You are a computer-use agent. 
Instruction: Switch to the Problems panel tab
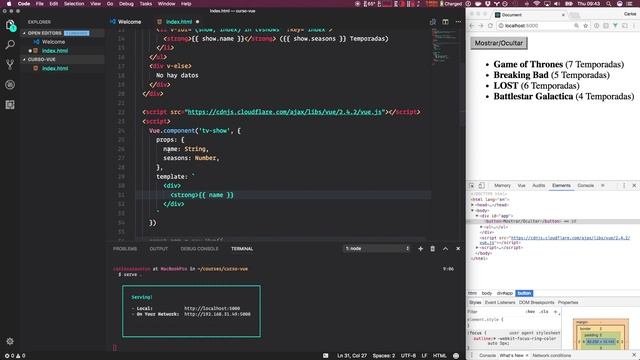tap(125, 249)
